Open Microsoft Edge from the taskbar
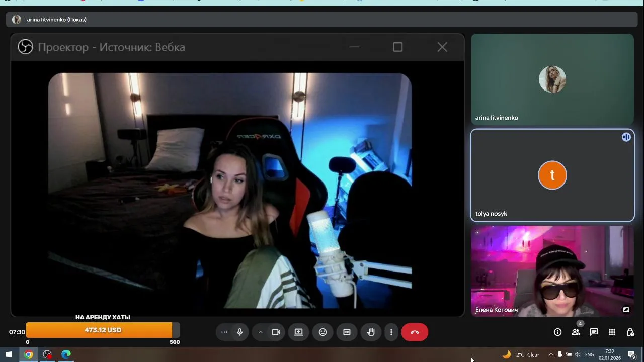The image size is (644, 362). (x=66, y=354)
